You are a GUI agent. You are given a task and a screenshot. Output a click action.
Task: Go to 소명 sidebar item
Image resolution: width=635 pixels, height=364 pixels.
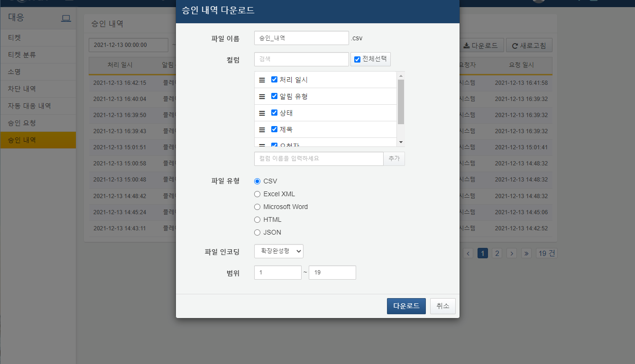tap(38, 72)
